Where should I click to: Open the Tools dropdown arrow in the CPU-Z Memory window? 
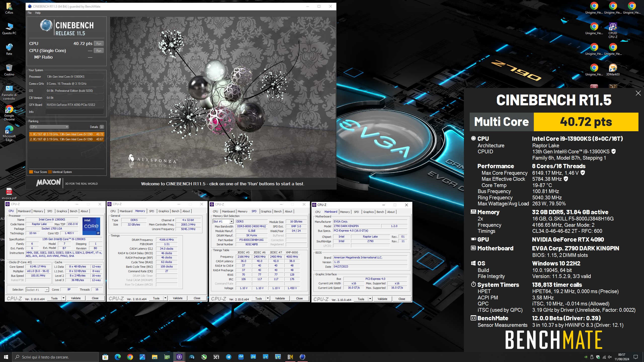tap(165, 298)
